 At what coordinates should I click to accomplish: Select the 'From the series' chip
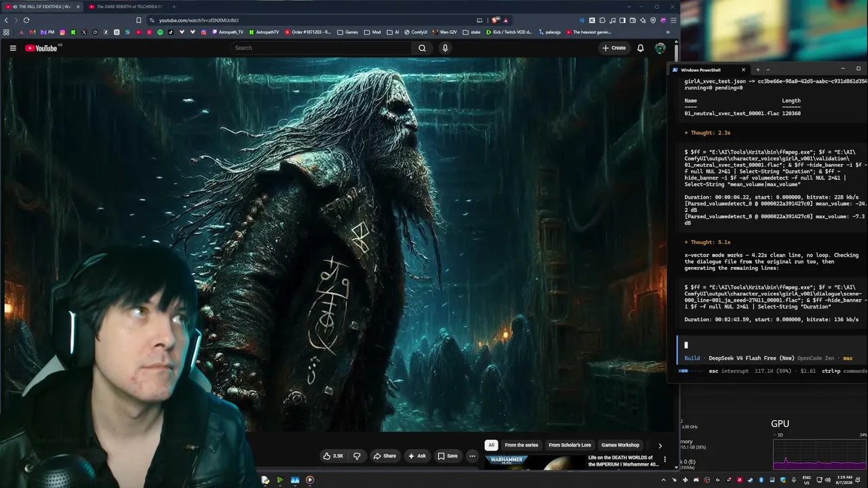click(521, 445)
